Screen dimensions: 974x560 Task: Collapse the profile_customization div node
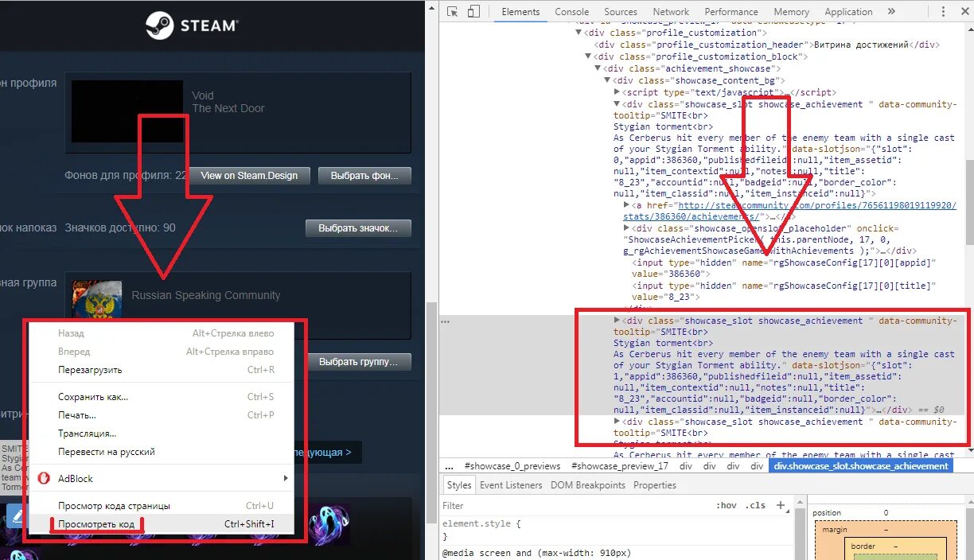[x=579, y=33]
